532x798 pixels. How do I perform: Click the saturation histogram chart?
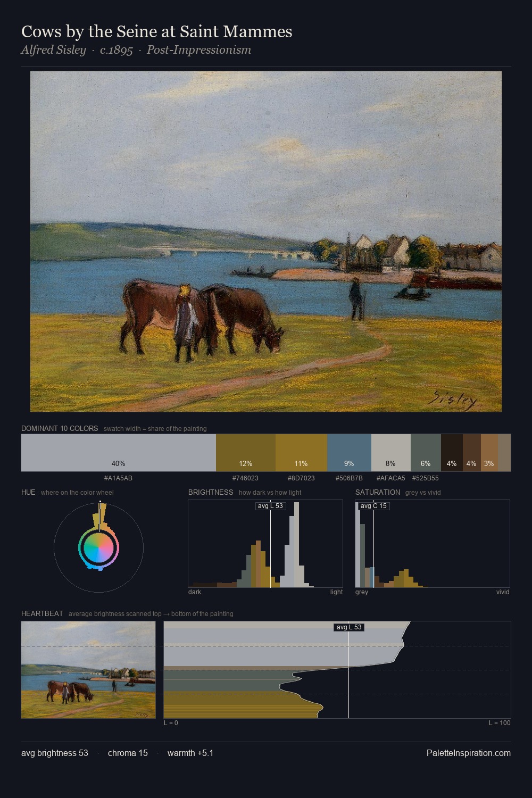(433, 544)
